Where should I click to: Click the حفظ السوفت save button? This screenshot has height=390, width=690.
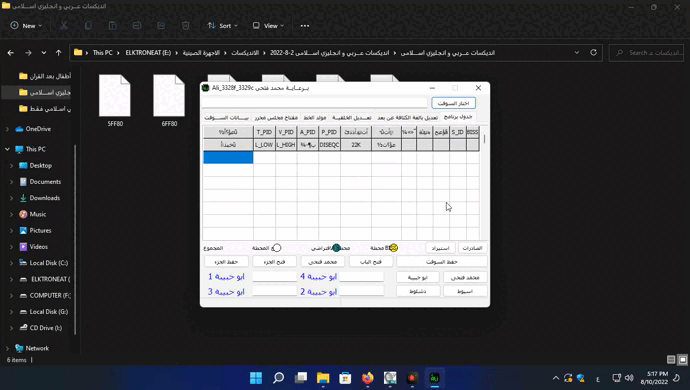coord(441,262)
